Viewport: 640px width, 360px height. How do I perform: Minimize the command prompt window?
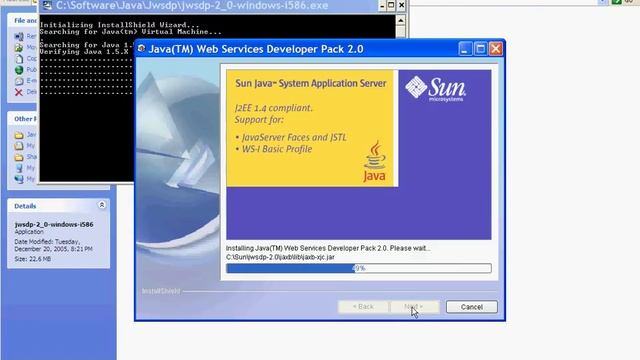[382, 5]
